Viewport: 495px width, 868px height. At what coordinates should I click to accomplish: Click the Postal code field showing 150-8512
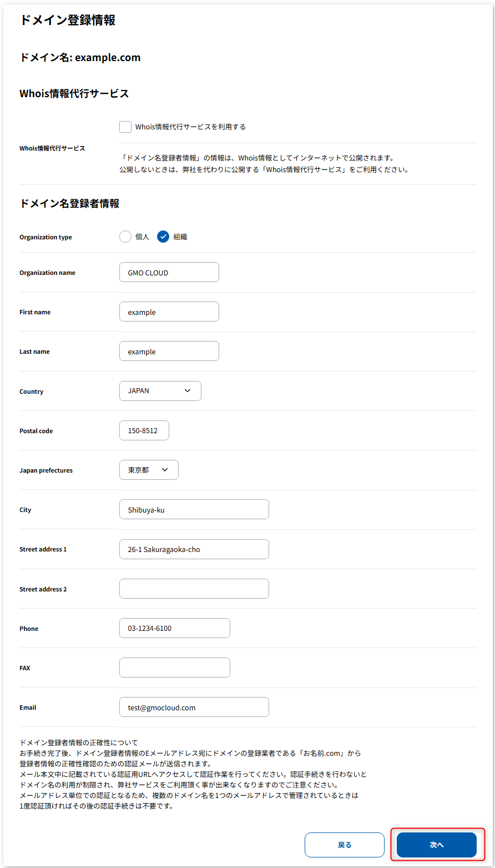click(144, 430)
